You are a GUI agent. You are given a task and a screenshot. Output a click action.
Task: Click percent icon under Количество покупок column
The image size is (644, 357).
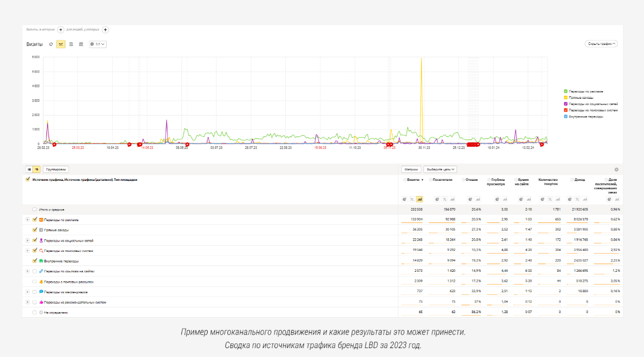point(549,199)
